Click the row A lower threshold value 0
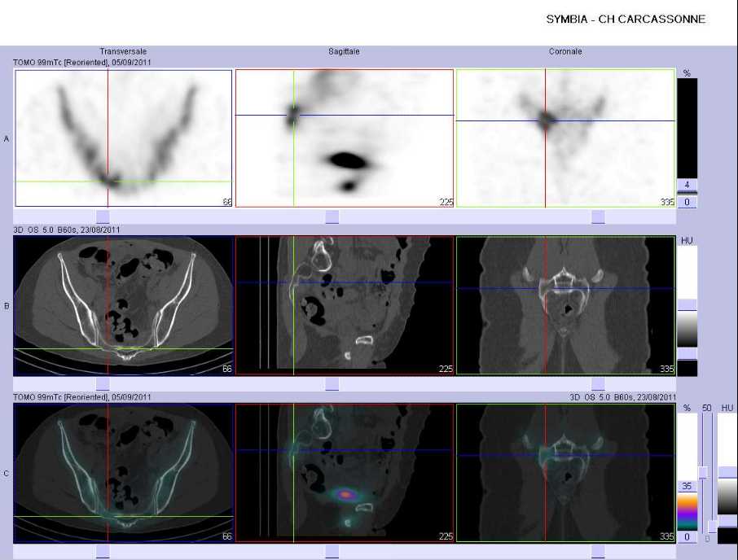The height and width of the screenshot is (560, 738). click(687, 202)
